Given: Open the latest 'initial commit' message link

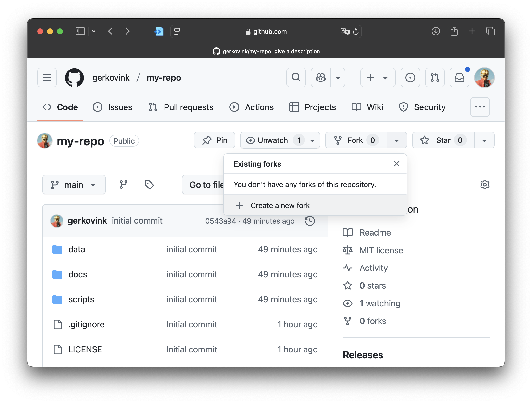Looking at the screenshot, I should click(137, 221).
